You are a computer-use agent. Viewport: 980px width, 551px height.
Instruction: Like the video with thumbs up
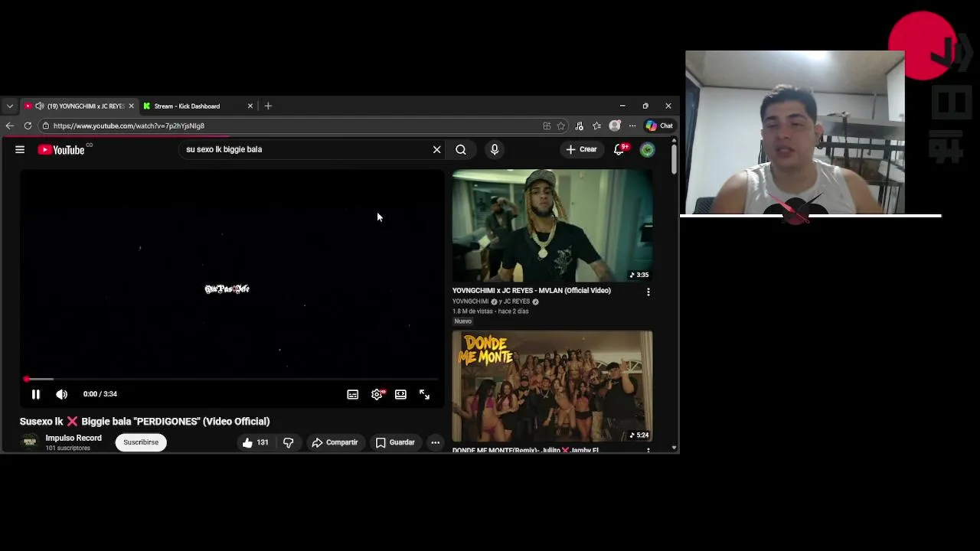point(255,442)
